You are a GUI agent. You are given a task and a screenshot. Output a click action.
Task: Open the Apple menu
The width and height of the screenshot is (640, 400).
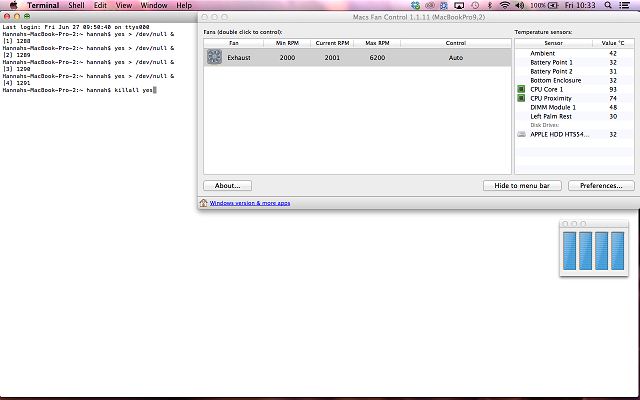(x=13, y=5)
